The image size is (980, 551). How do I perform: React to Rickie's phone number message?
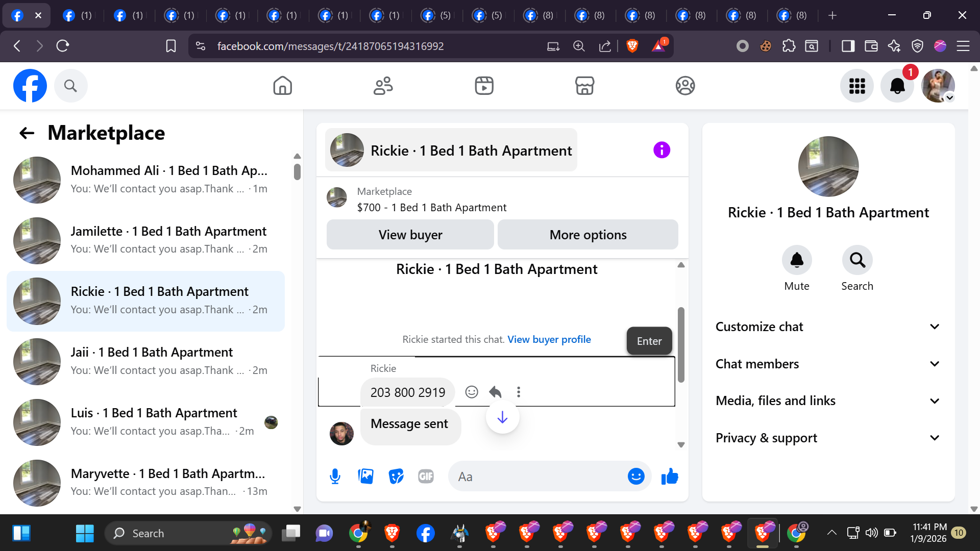(472, 392)
